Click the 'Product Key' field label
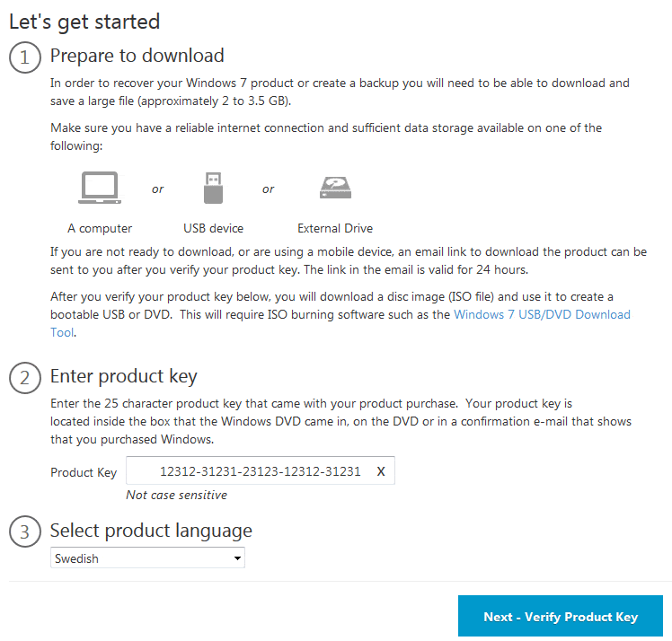 tap(84, 472)
